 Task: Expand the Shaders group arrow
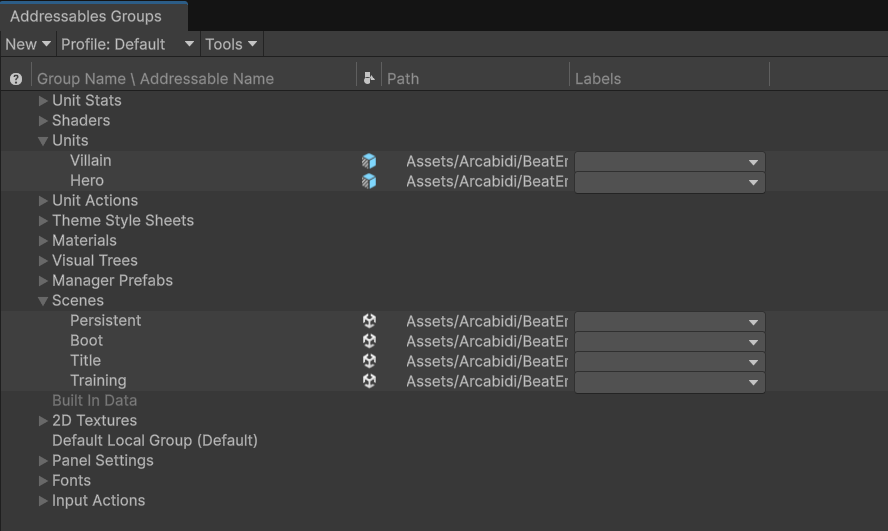(43, 121)
